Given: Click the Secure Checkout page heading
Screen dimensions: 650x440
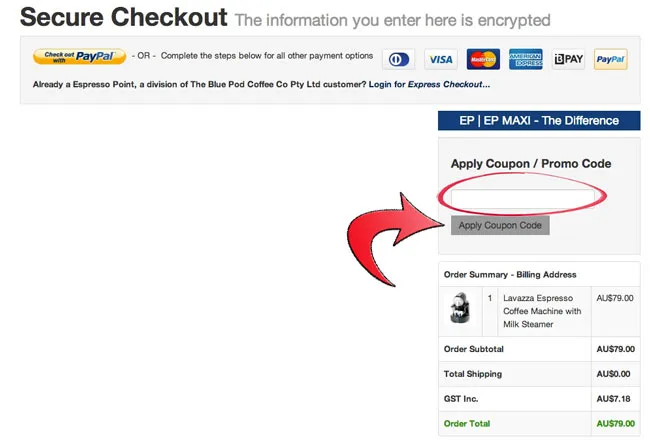Looking at the screenshot, I should pos(124,17).
